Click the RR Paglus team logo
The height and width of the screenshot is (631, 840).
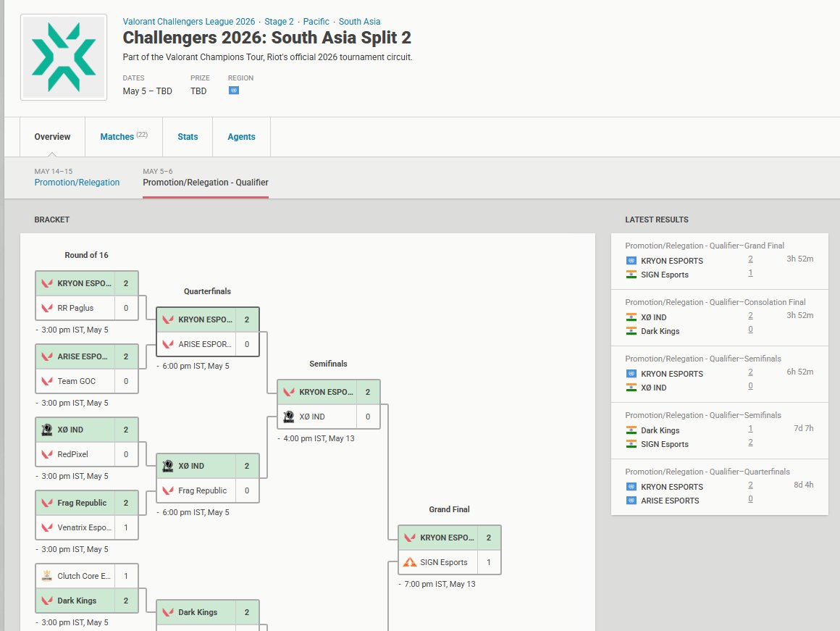coord(47,308)
